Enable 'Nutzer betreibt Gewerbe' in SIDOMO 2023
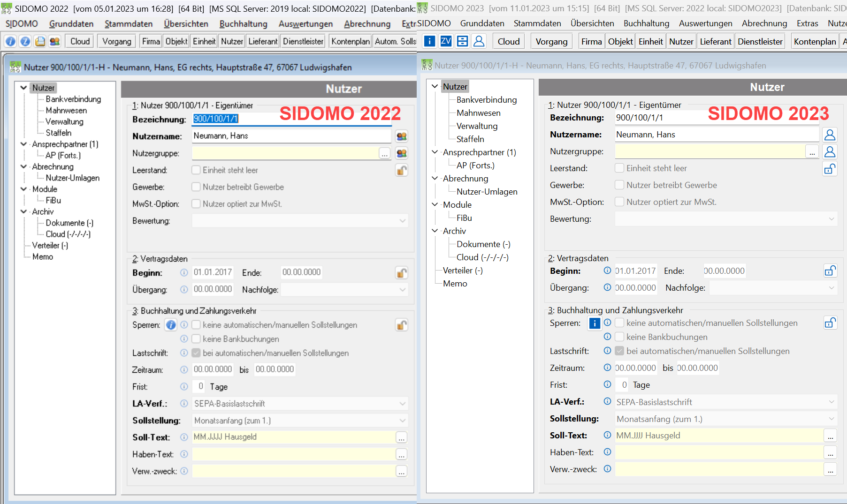 [619, 185]
